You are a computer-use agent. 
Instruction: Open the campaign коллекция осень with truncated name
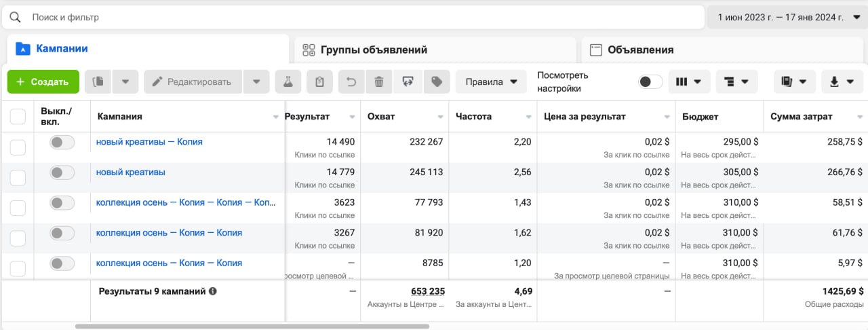point(186,202)
